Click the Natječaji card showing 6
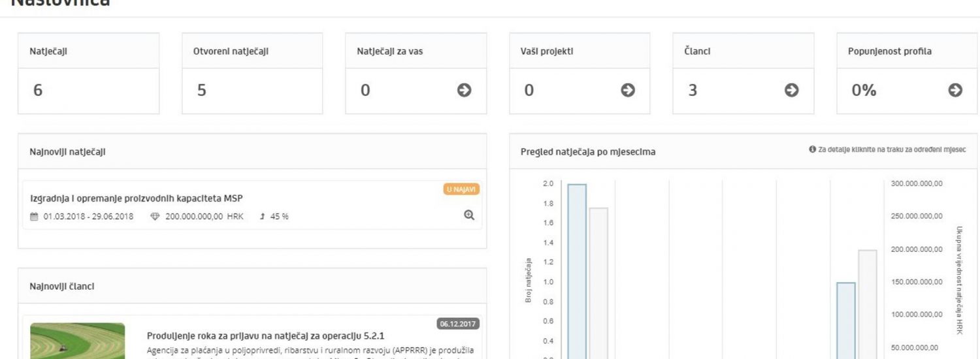 click(x=88, y=73)
